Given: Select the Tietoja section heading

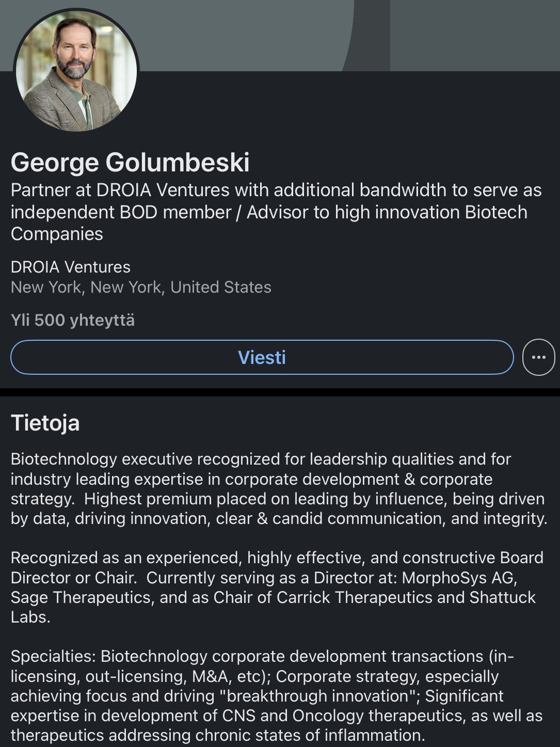Looking at the screenshot, I should 45,423.
